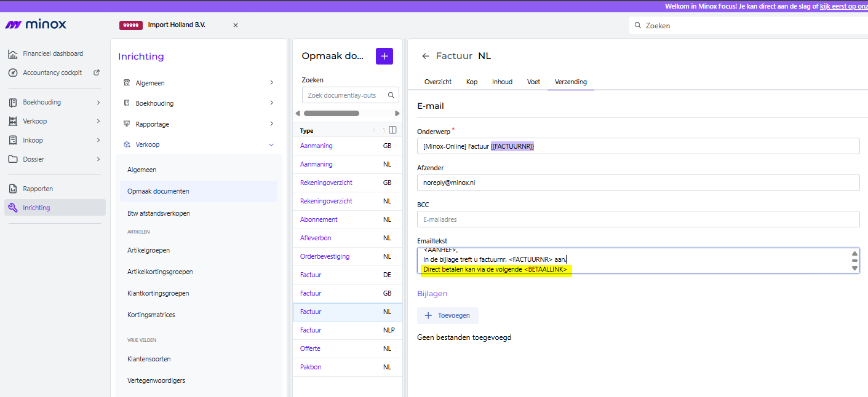Image resolution: width=868 pixels, height=397 pixels.
Task: Click the Algemeen building icon in Inrichting
Action: (x=127, y=83)
